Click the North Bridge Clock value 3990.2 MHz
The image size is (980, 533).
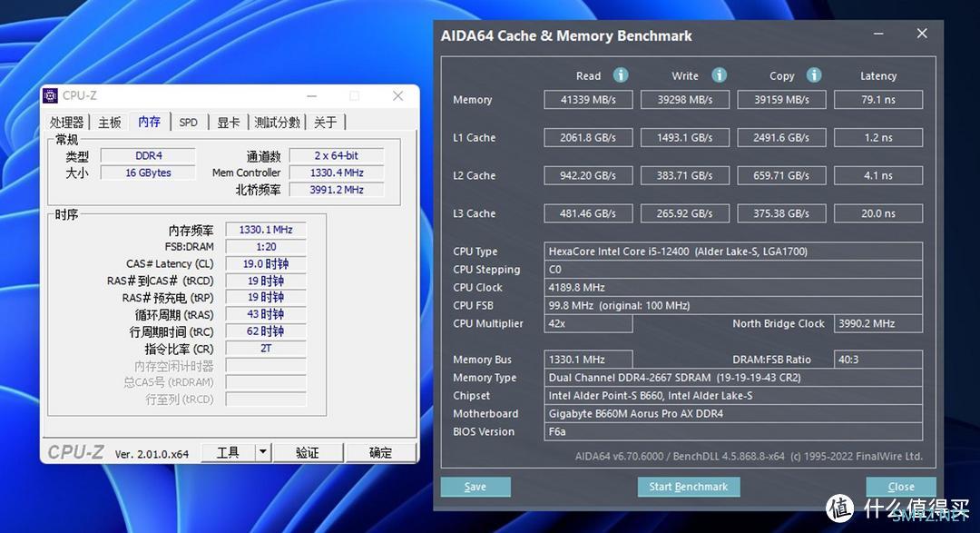coord(878,323)
